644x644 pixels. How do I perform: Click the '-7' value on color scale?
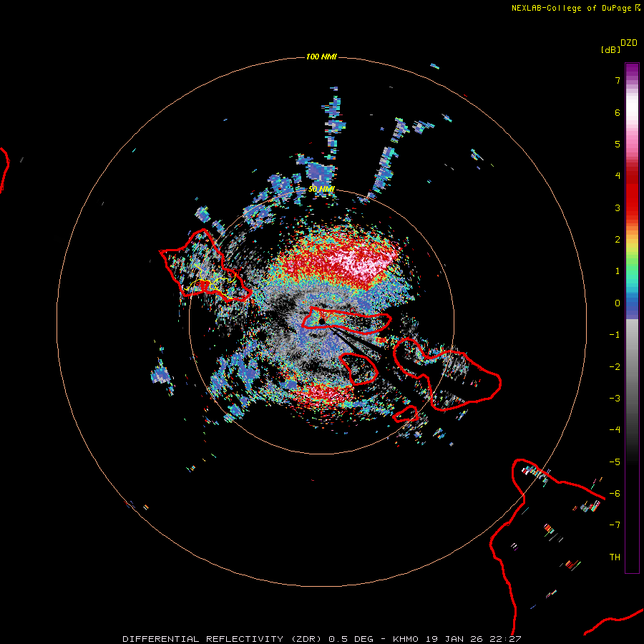coord(615,525)
